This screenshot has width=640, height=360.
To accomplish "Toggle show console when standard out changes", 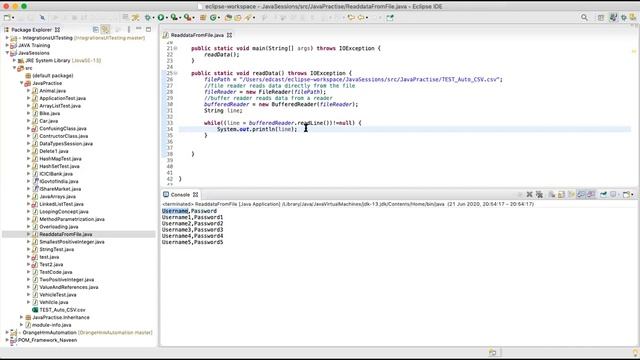I will pos(581,195).
